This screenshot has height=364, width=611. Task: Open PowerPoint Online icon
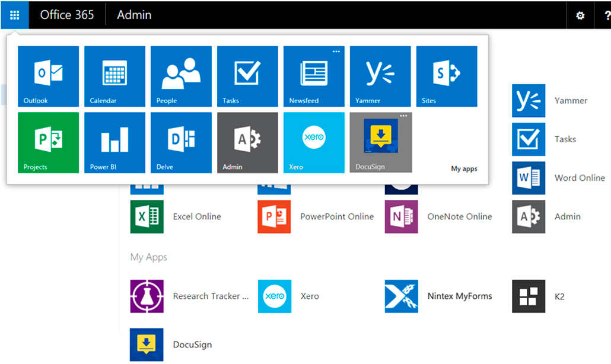coord(274,217)
